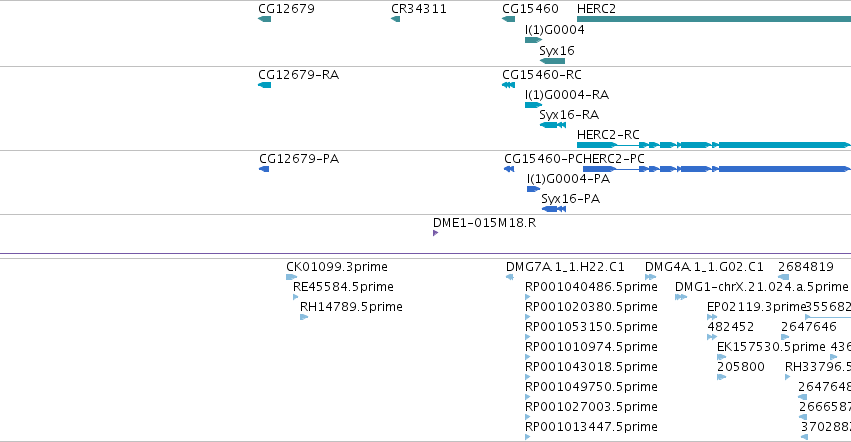Viewport: 851px width, 442px height.
Task: Click the Syx16-PA protein glyph
Action: [555, 209]
